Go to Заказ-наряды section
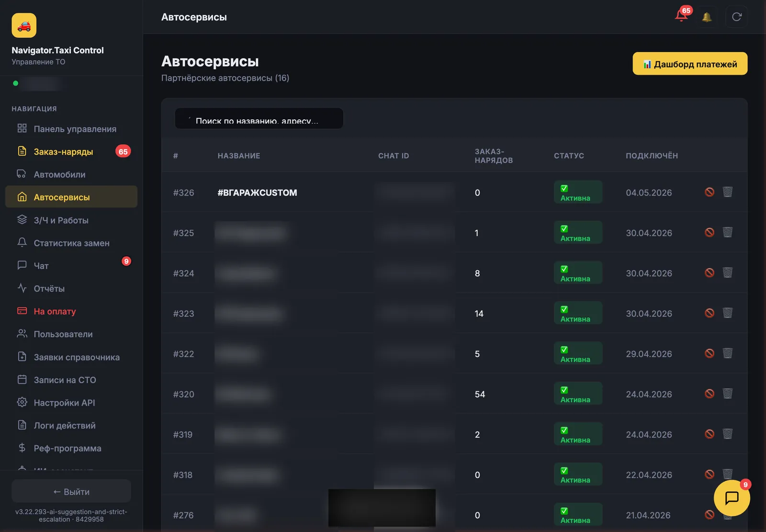 click(71, 151)
